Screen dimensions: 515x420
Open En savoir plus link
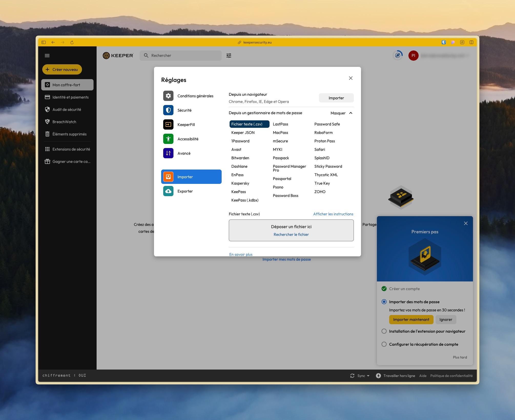tap(241, 254)
